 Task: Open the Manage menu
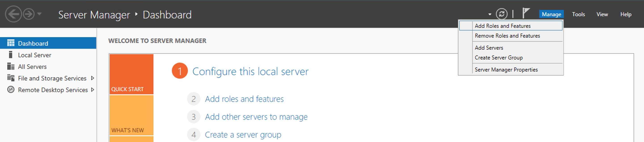pos(551,14)
